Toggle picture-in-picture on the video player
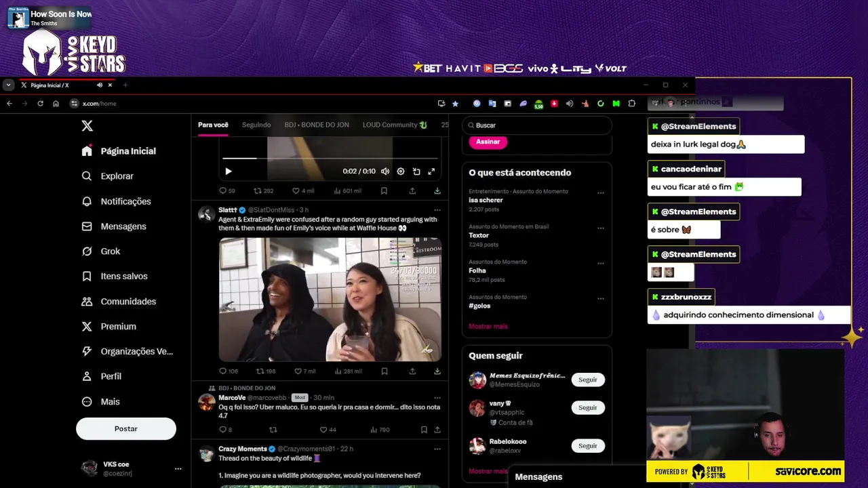Screen dimensions: 868x488 click(x=416, y=171)
